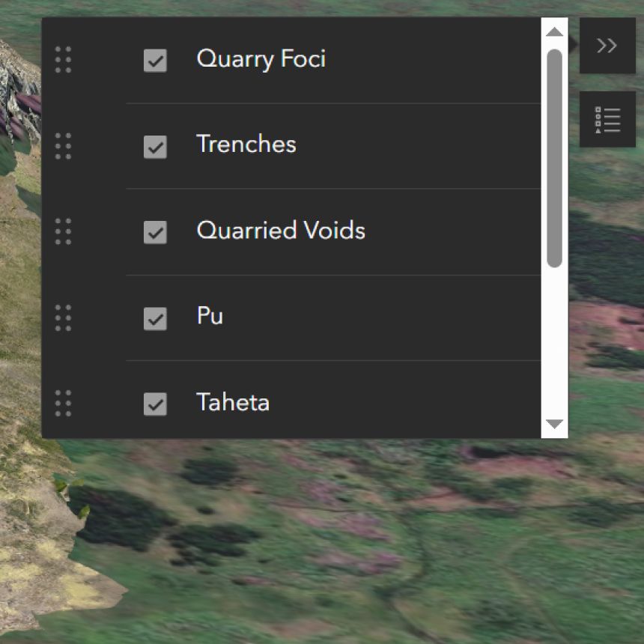Open the layer list legend icon

[x=607, y=120]
